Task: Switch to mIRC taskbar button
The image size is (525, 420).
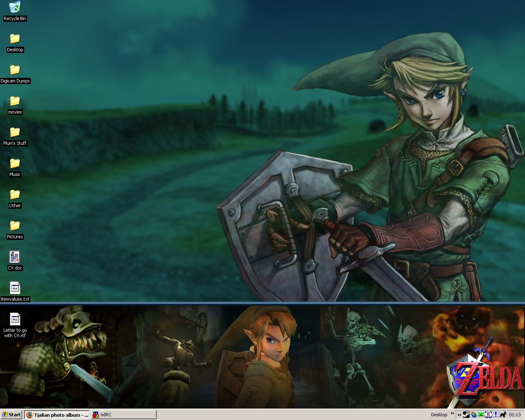Action: pyautogui.click(x=123, y=415)
